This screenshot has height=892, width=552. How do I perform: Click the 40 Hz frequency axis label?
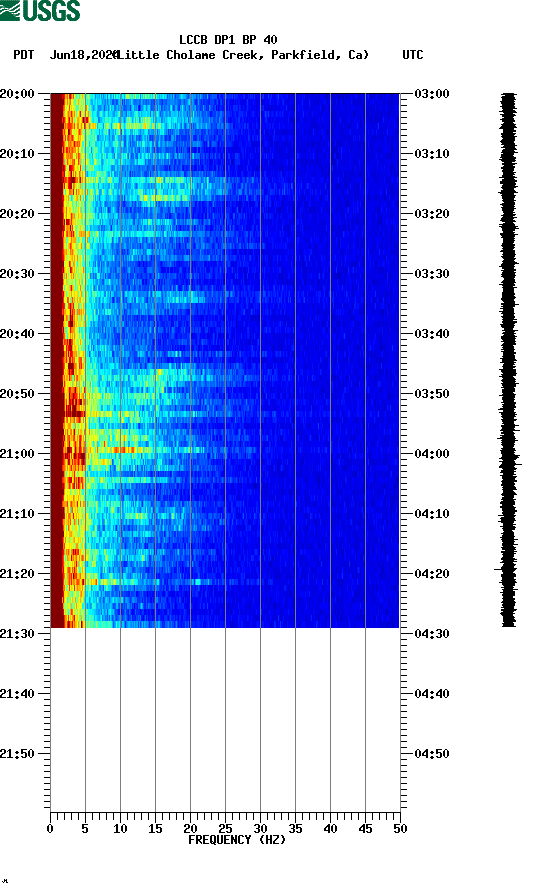coord(330,829)
